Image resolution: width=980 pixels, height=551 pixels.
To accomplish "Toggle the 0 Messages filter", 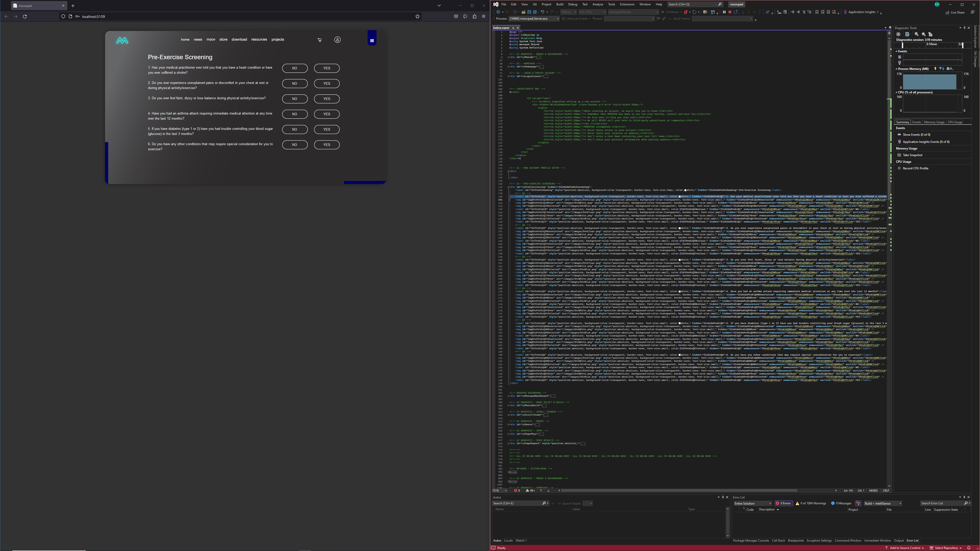I will 841,504.
